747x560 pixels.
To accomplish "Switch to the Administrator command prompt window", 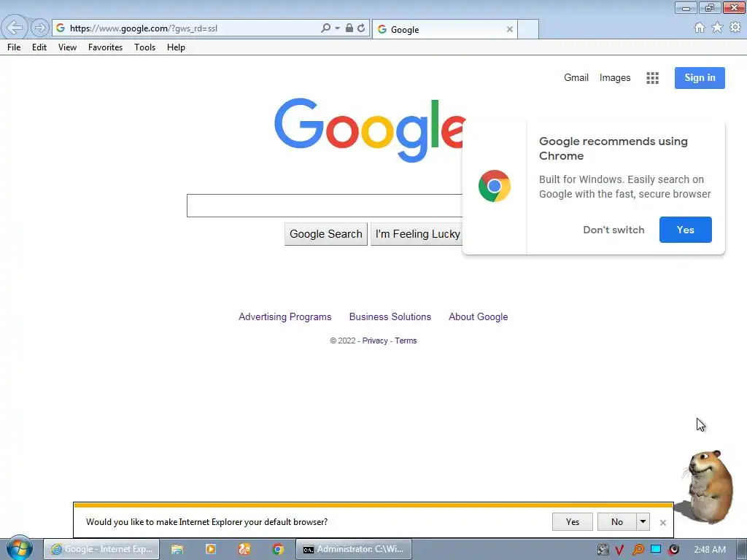I will point(354,549).
